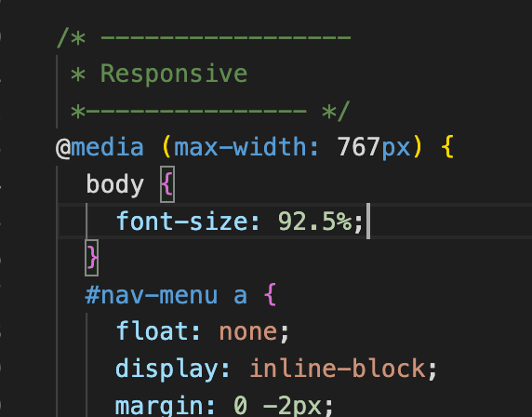Viewport: 532px width, 417px height.
Task: Click the '/*' comment opening line
Action: 204,37
